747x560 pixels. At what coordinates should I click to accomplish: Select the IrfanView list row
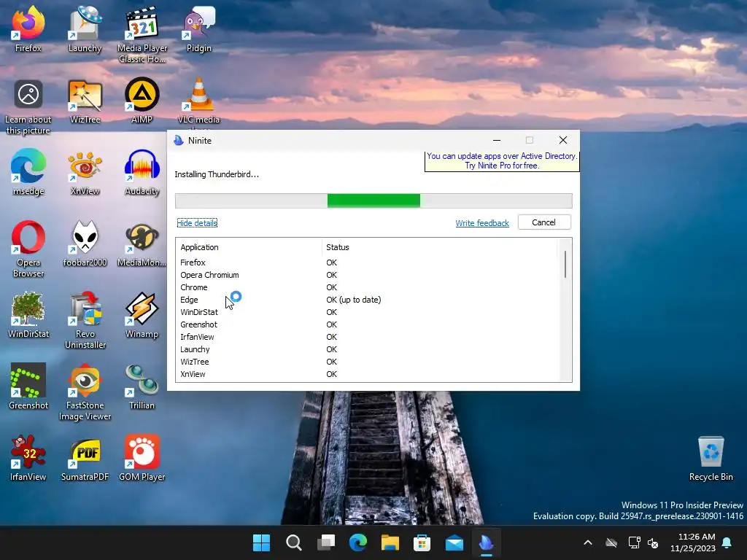tap(366, 337)
